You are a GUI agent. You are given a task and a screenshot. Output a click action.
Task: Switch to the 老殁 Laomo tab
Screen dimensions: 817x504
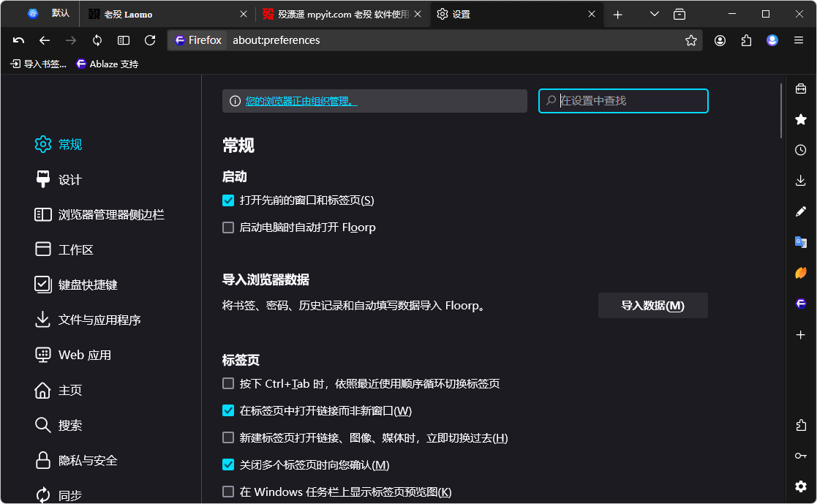point(167,15)
